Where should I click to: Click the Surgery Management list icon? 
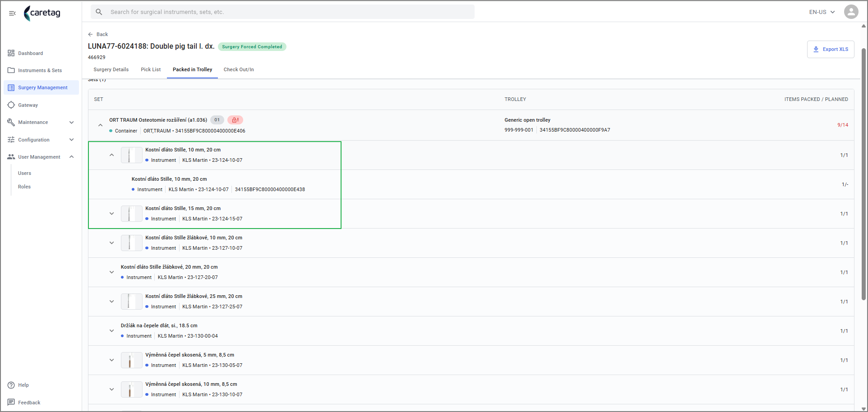11,87
